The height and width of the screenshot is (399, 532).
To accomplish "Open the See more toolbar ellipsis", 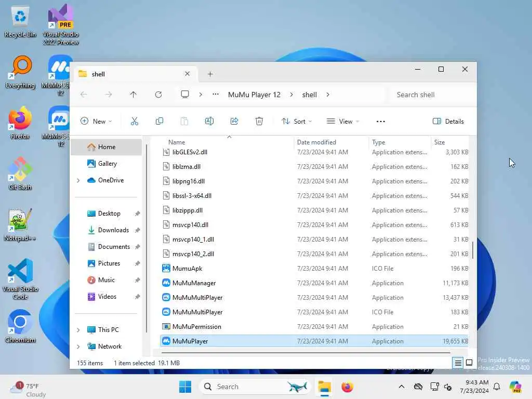I will pos(381,122).
